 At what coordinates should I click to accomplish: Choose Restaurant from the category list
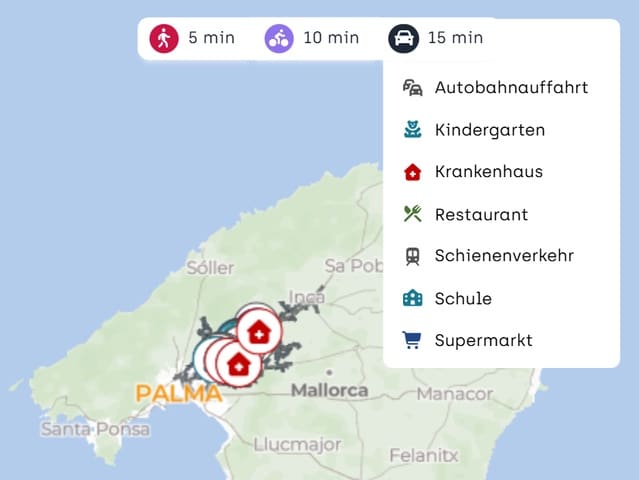coord(501,214)
